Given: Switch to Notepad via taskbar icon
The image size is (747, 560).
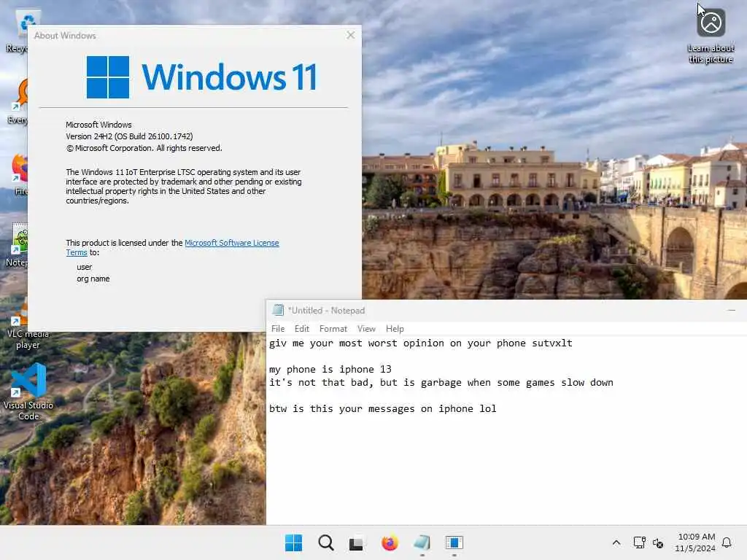Looking at the screenshot, I should point(422,542).
